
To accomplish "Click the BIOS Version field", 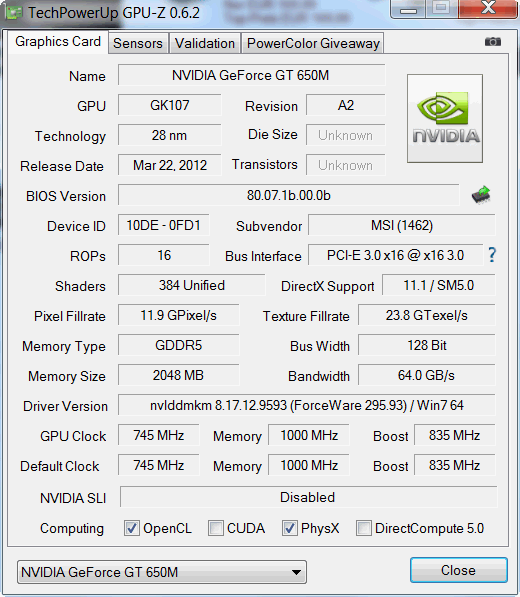I will pyautogui.click(x=289, y=195).
